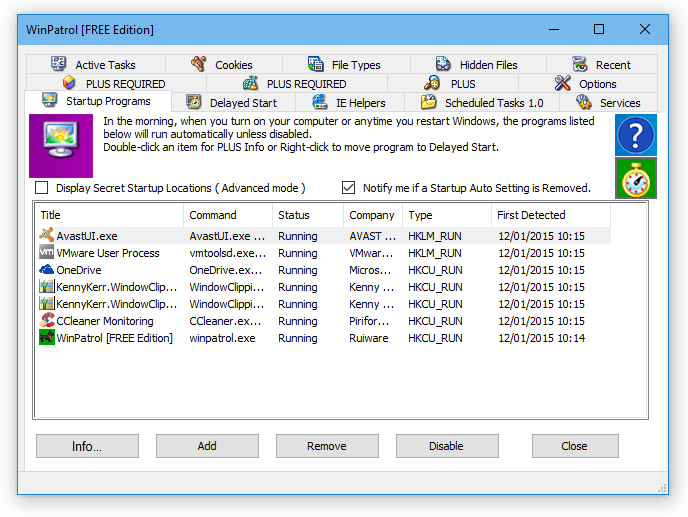Click the Add button
Image resolution: width=688 pixels, height=517 pixels.
(207, 446)
